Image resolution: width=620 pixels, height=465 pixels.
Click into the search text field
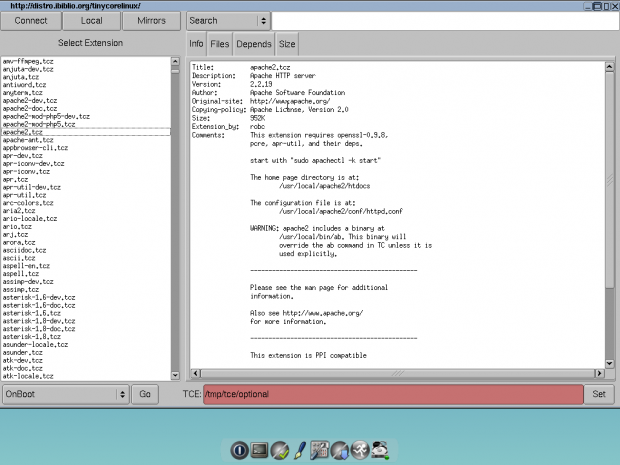pos(445,21)
